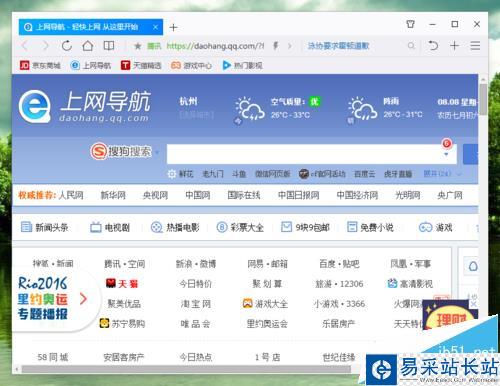Image resolution: width=500 pixels, height=386 pixels.
Task: Open 新浪·微博 link
Action: coord(196,264)
